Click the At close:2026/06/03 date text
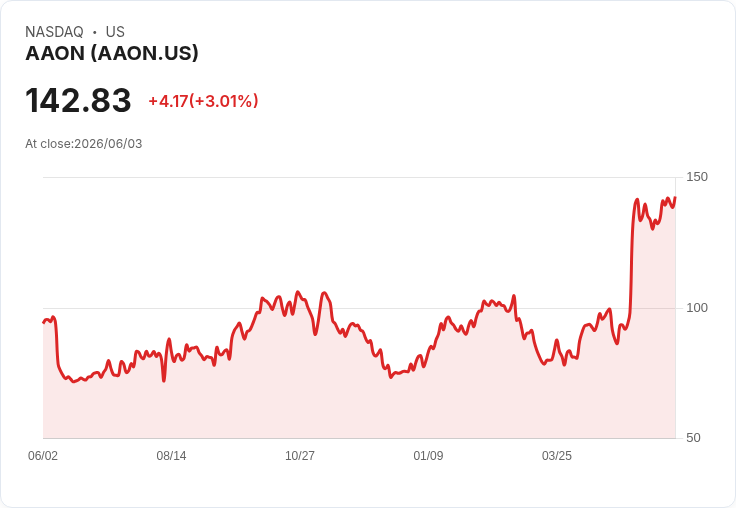The image size is (736, 508). (84, 144)
